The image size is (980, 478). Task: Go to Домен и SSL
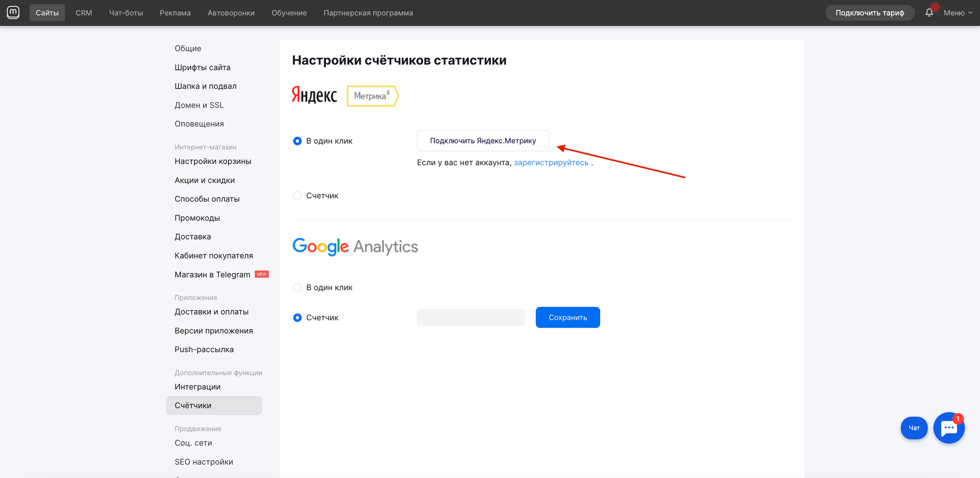click(x=199, y=105)
